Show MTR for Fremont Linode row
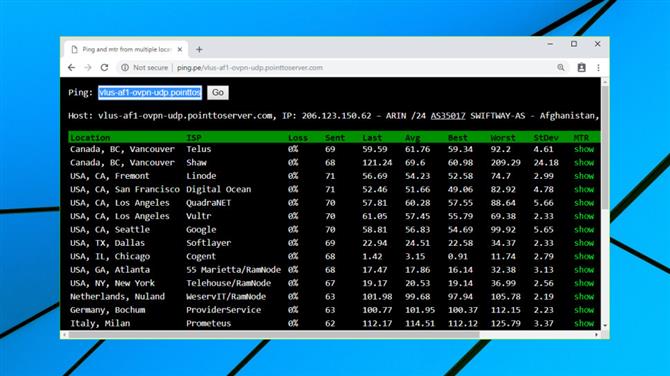This screenshot has height=376, width=670. [584, 176]
